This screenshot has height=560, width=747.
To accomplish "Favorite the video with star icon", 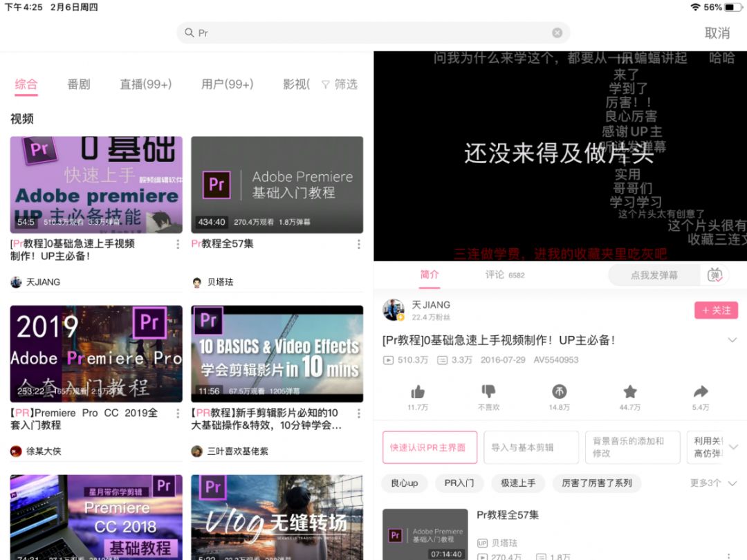I will pos(630,392).
